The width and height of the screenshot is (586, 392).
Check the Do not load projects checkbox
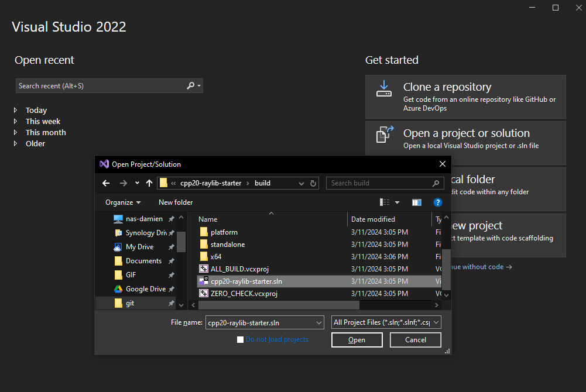point(240,339)
